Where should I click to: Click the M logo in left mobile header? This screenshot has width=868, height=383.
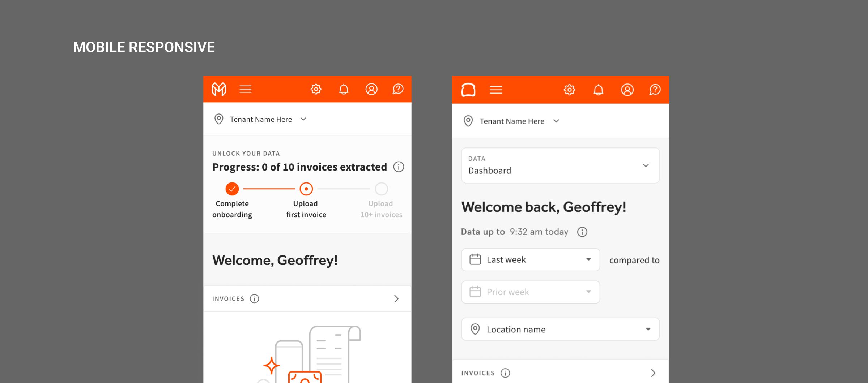click(219, 89)
